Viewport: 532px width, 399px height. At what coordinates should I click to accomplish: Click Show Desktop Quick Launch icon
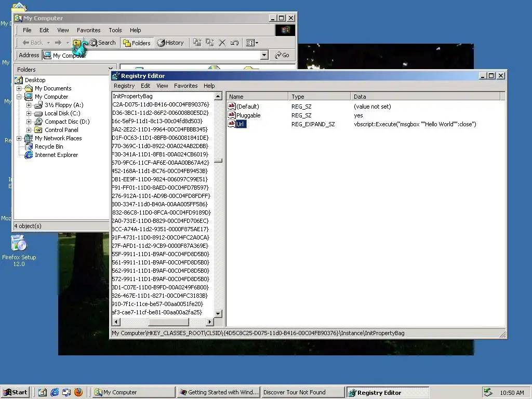(43, 392)
